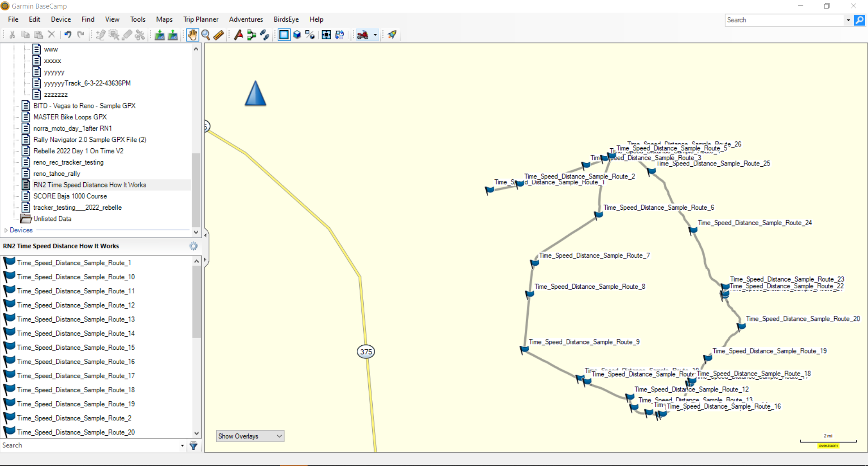This screenshot has width=868, height=466.
Task: Click the lower panel splitter arrow
Action: pyautogui.click(x=206, y=260)
